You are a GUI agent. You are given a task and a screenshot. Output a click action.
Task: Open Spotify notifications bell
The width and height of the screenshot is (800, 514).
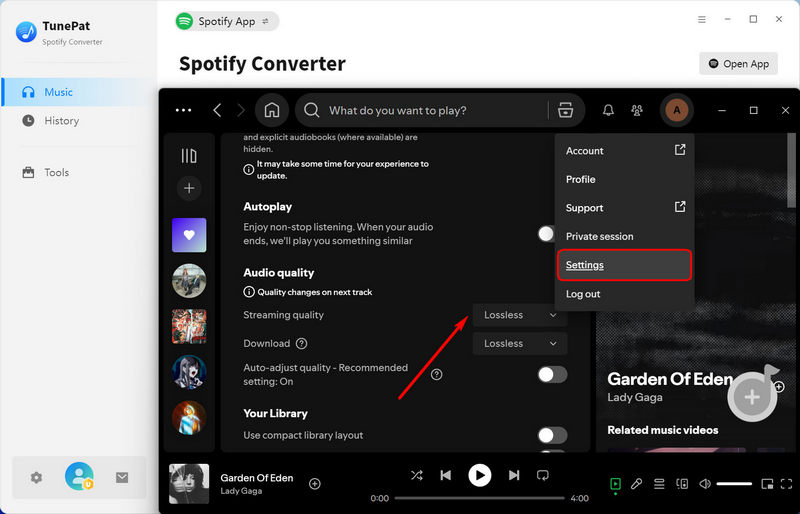608,110
